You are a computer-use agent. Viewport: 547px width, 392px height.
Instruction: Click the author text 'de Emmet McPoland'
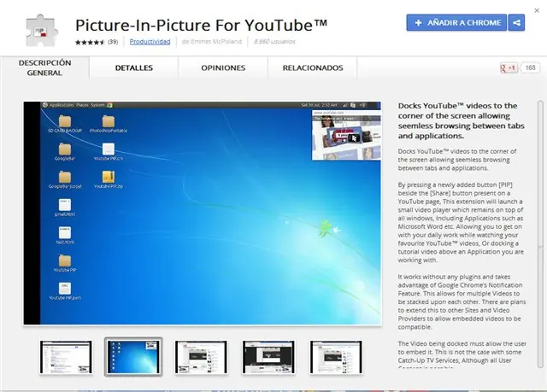click(x=212, y=42)
